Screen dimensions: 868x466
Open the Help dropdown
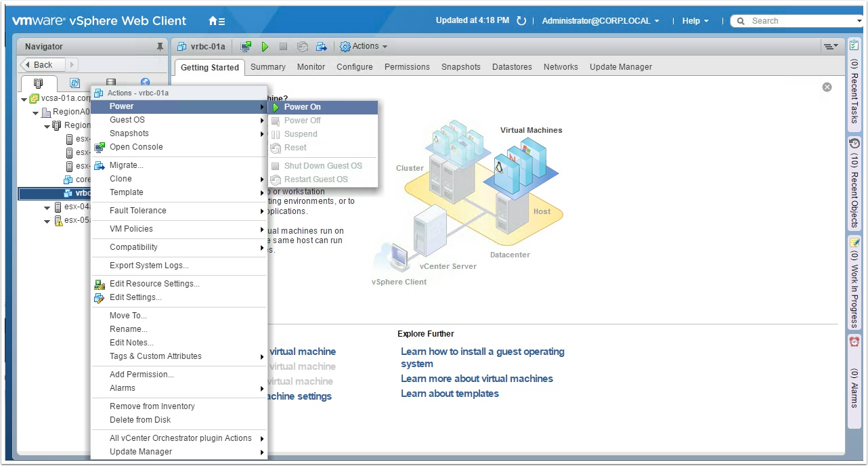(695, 21)
